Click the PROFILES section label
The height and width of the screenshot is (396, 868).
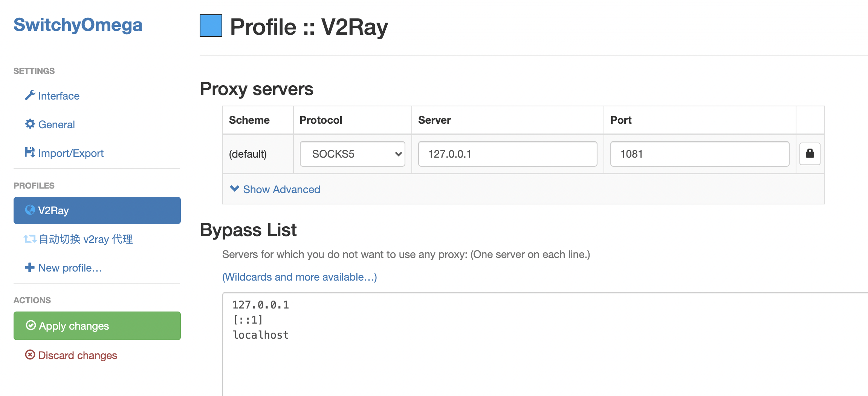point(34,186)
